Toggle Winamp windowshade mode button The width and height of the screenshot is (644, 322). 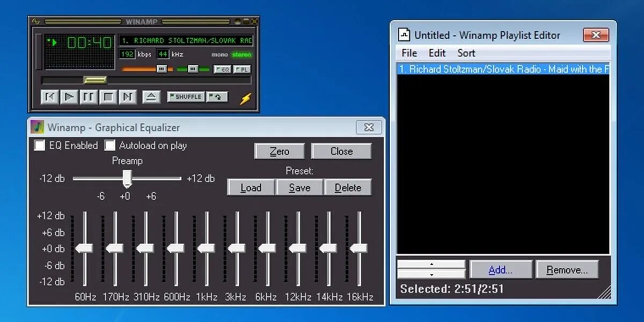tap(246, 21)
